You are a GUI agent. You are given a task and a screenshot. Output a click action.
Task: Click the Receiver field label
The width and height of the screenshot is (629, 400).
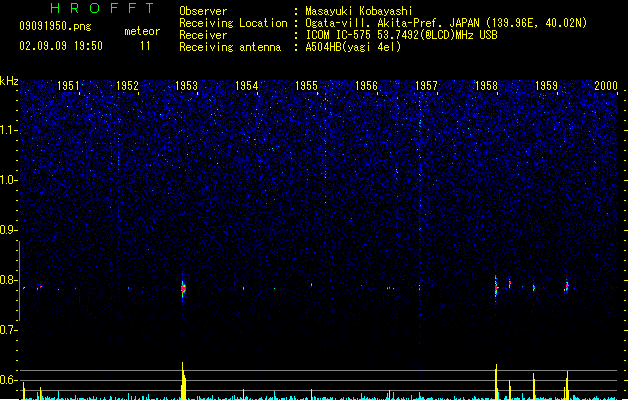point(203,35)
